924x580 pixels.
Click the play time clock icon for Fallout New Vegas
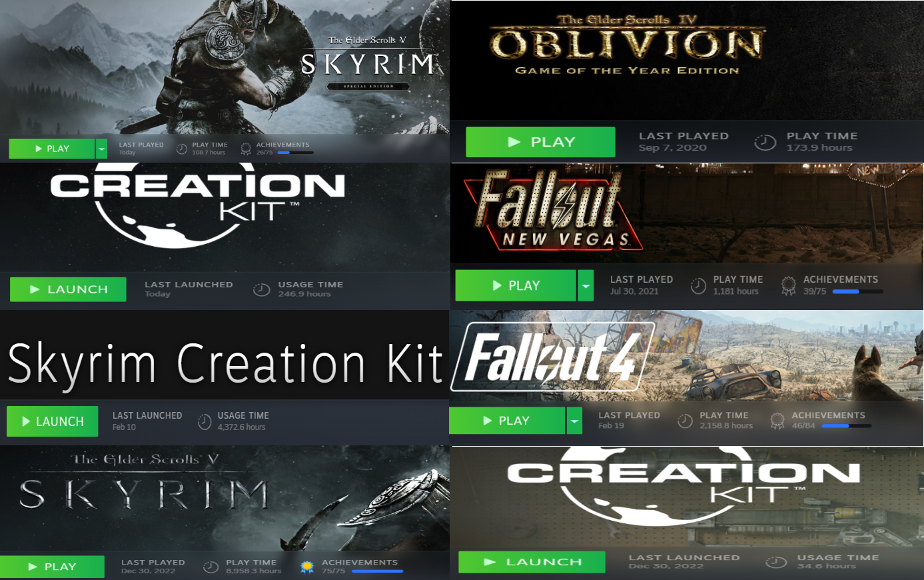point(697,286)
